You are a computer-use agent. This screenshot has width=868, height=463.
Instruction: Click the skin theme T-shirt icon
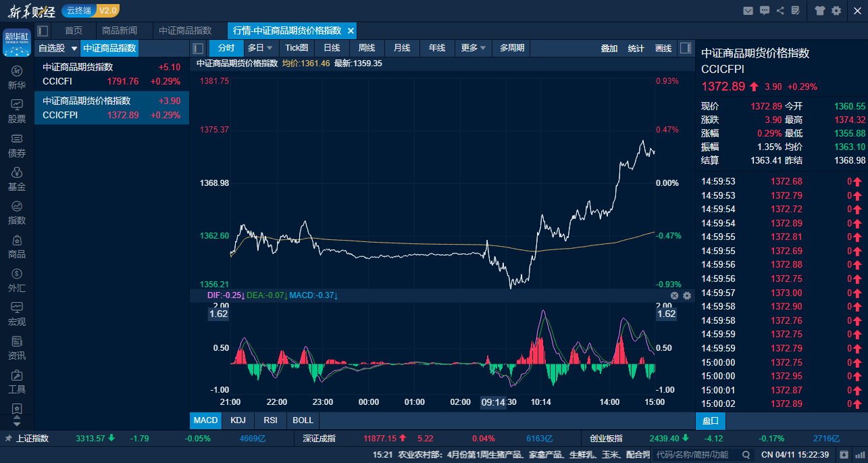tap(819, 10)
